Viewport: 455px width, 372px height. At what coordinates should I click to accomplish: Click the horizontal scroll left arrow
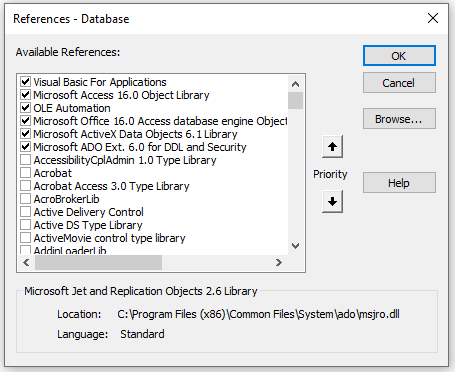pos(26,263)
